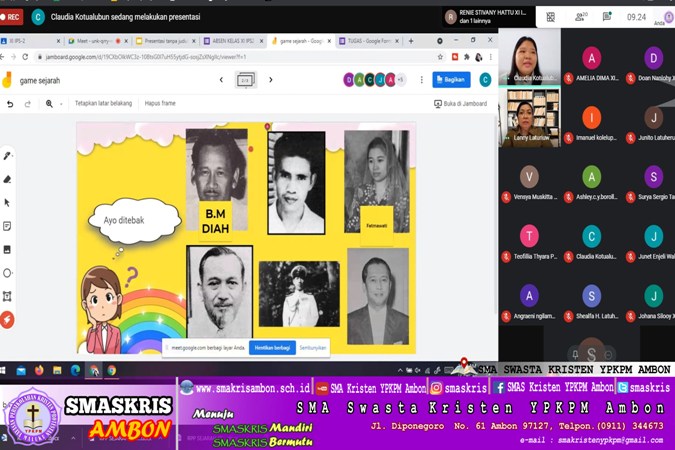Select Claudia Kotualubun video tile

pyautogui.click(x=530, y=56)
